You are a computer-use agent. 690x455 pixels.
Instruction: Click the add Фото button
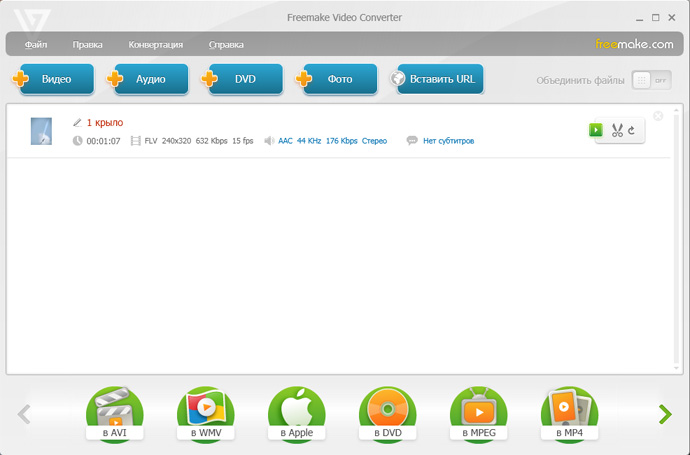click(337, 79)
